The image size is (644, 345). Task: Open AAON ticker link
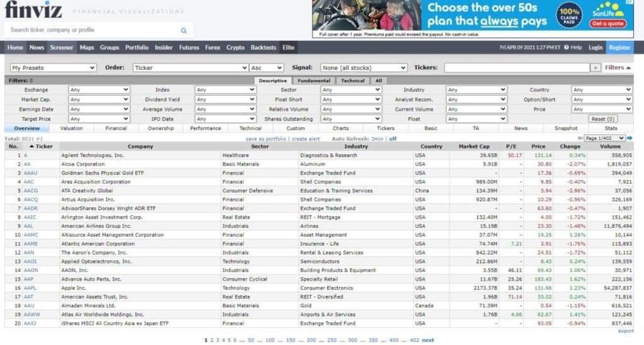[x=31, y=270]
